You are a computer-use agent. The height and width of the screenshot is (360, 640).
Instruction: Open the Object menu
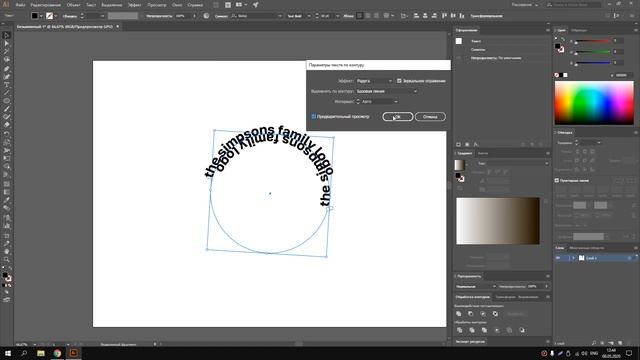tap(73, 5)
